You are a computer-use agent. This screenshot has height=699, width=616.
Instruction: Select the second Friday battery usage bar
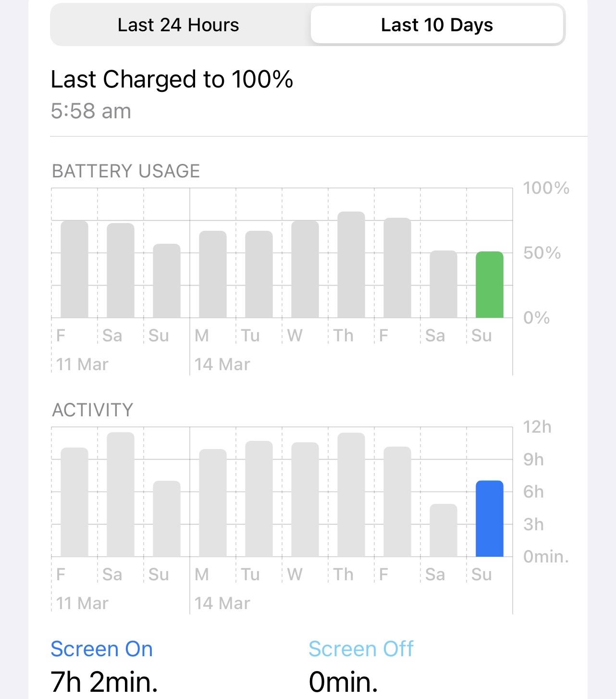point(397,268)
